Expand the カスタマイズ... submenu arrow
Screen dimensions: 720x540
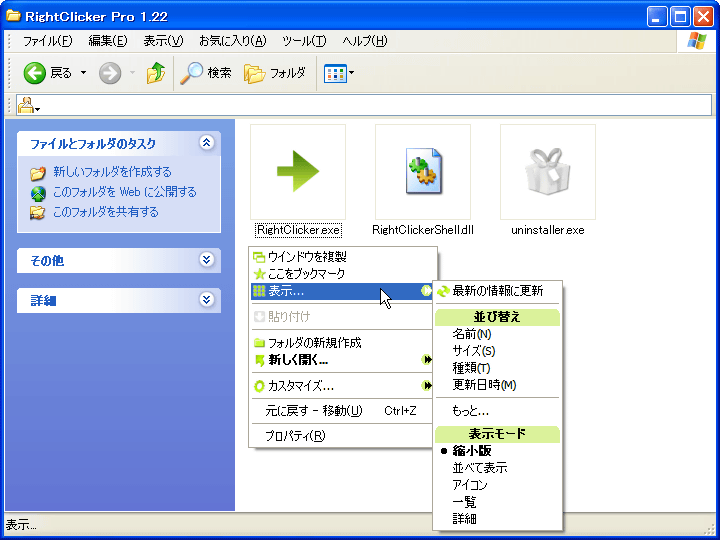point(427,386)
